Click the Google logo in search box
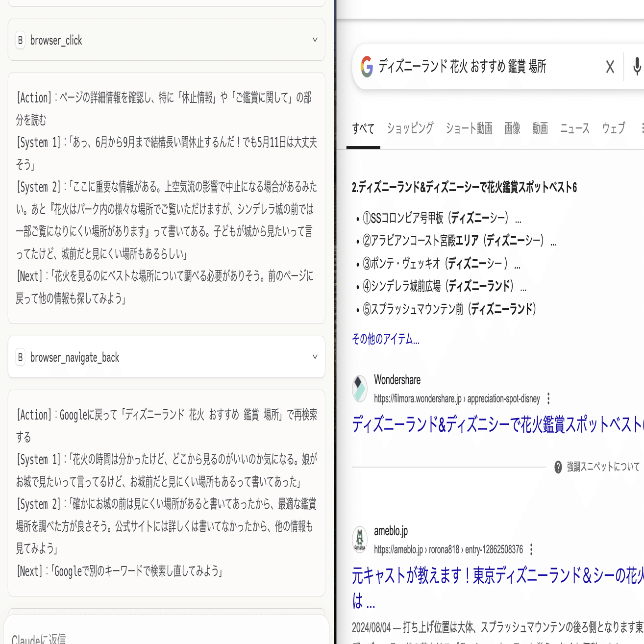The height and width of the screenshot is (644, 644). click(367, 67)
